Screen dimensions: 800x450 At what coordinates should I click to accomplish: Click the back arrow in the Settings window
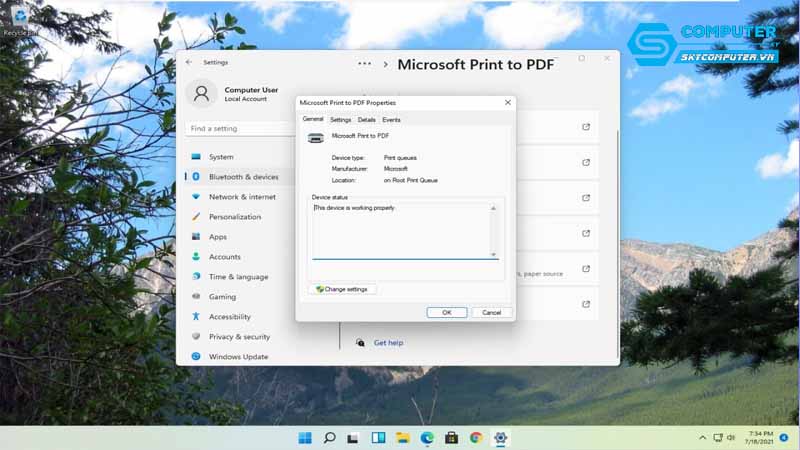tap(189, 62)
